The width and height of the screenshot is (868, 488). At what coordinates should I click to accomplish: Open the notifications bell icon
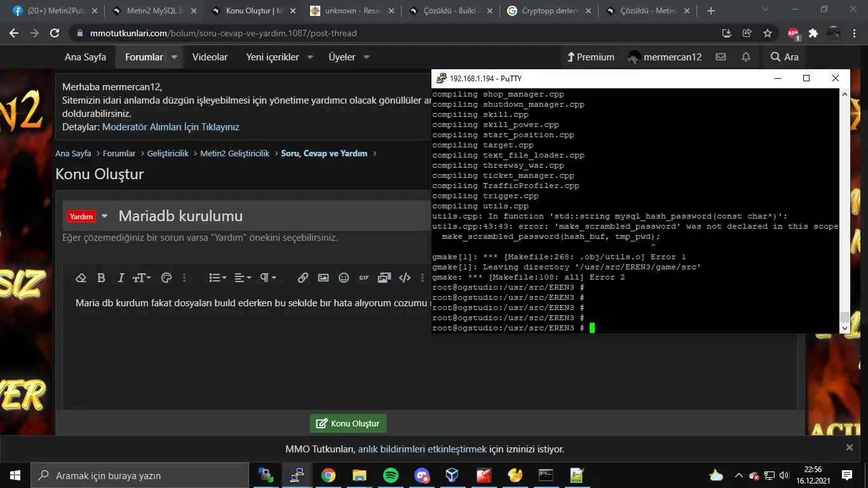[746, 57]
